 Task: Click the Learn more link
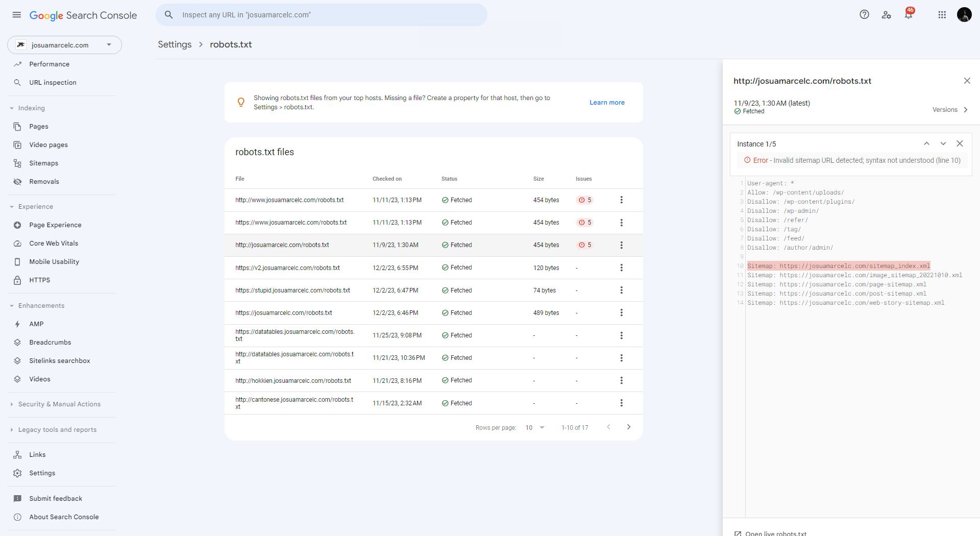click(x=607, y=103)
